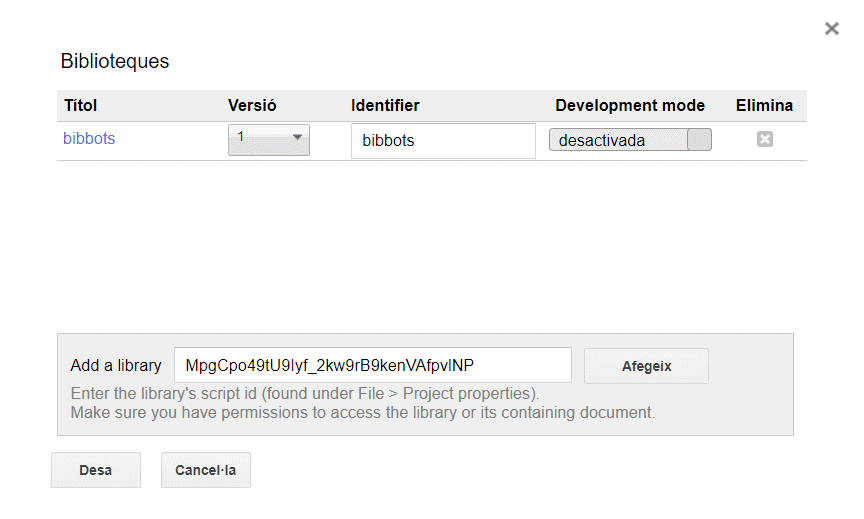Click the Elimina column header

(764, 106)
